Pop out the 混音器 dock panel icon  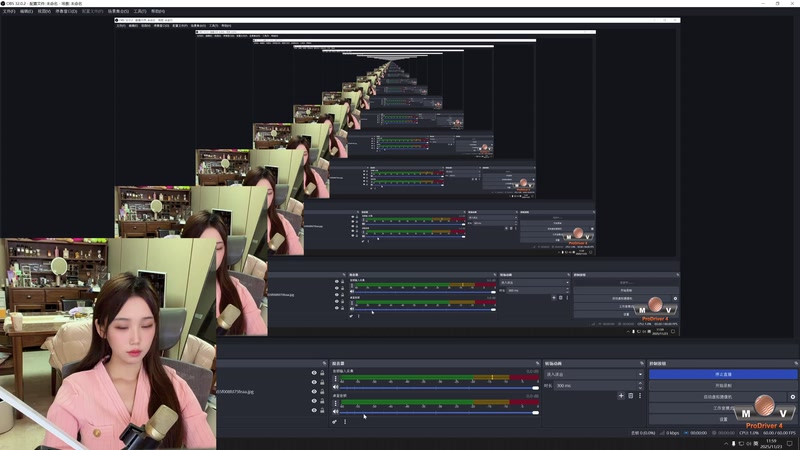(537, 363)
